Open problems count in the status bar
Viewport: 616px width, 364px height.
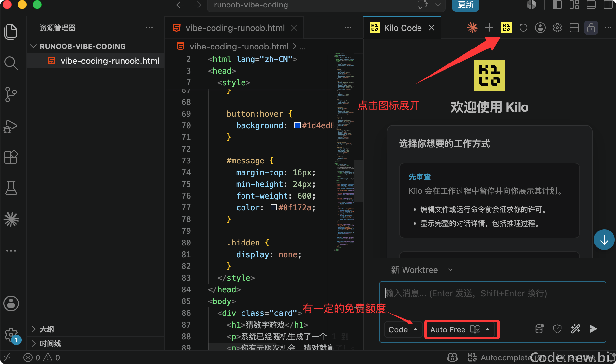pyautogui.click(x=42, y=357)
